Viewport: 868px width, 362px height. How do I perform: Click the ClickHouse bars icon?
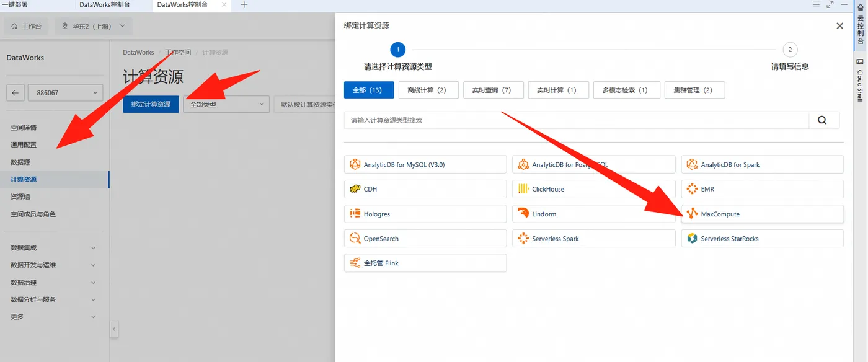523,189
